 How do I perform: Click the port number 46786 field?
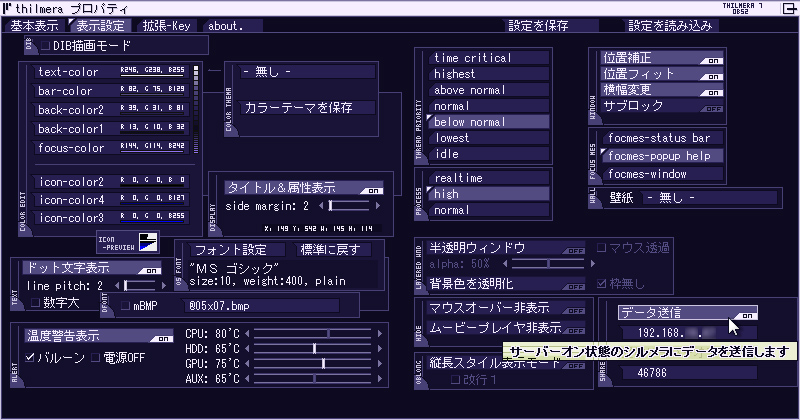tap(689, 373)
